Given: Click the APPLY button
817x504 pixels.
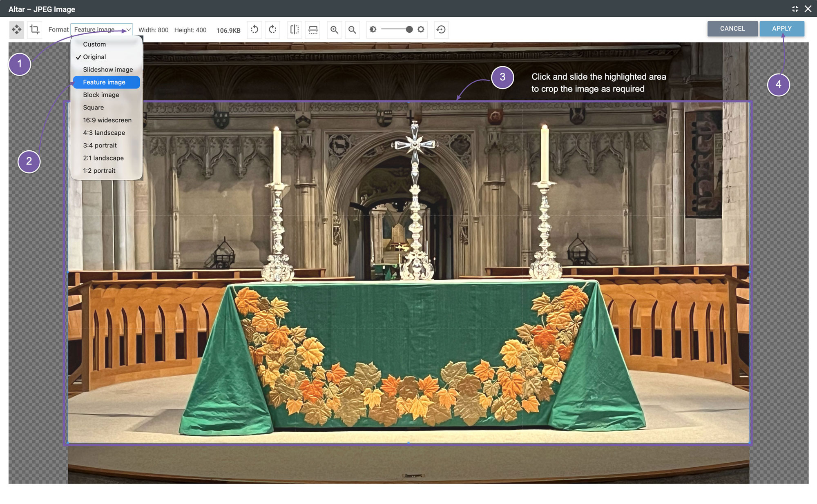Looking at the screenshot, I should pos(782,29).
